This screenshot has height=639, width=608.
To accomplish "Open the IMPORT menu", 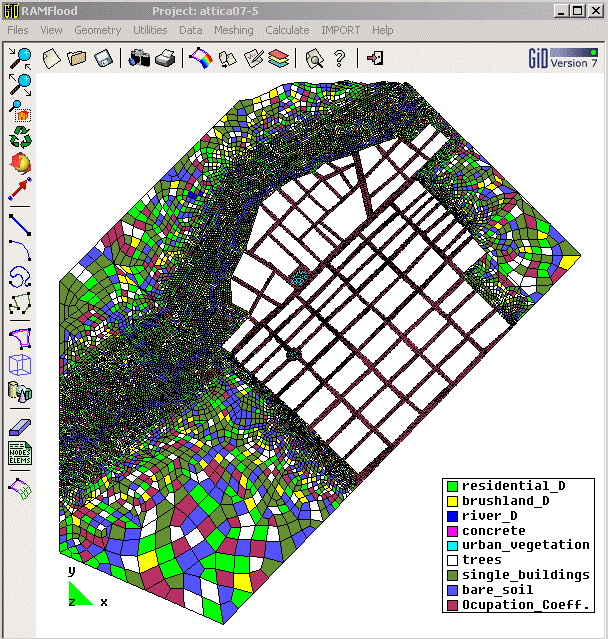I will coord(340,30).
